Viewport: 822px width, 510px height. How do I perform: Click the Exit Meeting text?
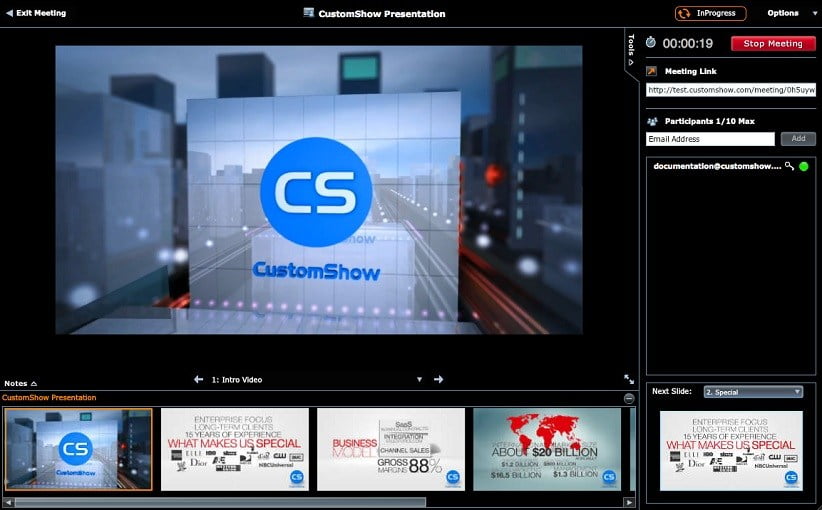41,13
